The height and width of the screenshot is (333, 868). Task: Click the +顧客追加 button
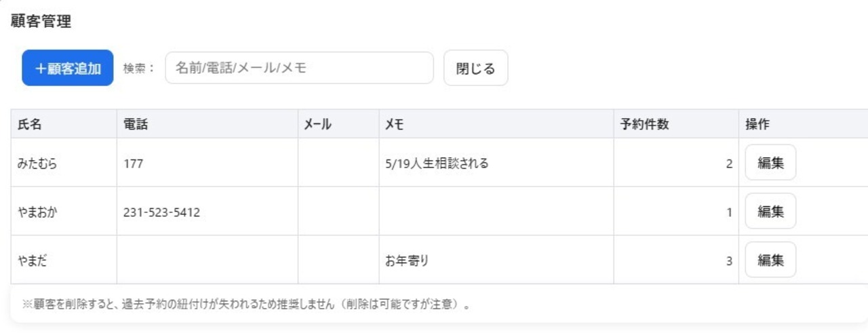68,68
